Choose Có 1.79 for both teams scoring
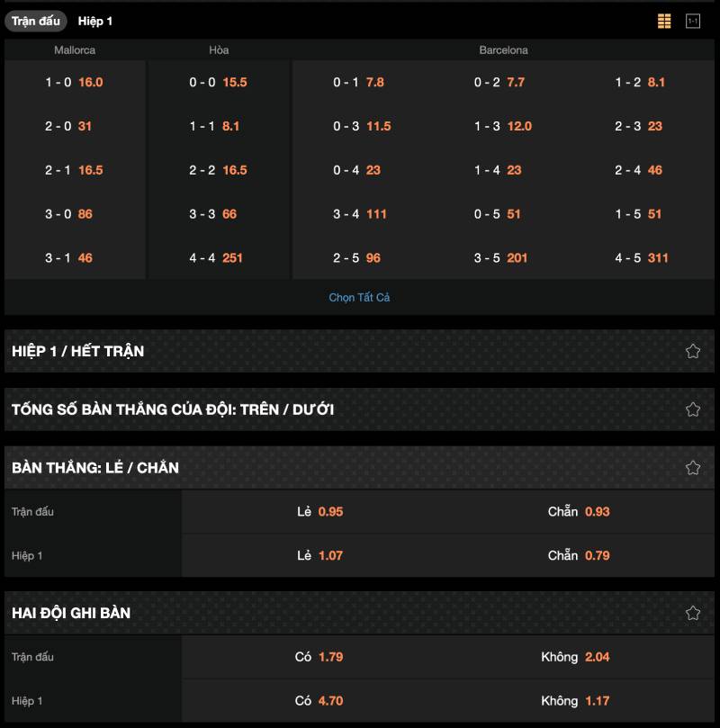 319,657
